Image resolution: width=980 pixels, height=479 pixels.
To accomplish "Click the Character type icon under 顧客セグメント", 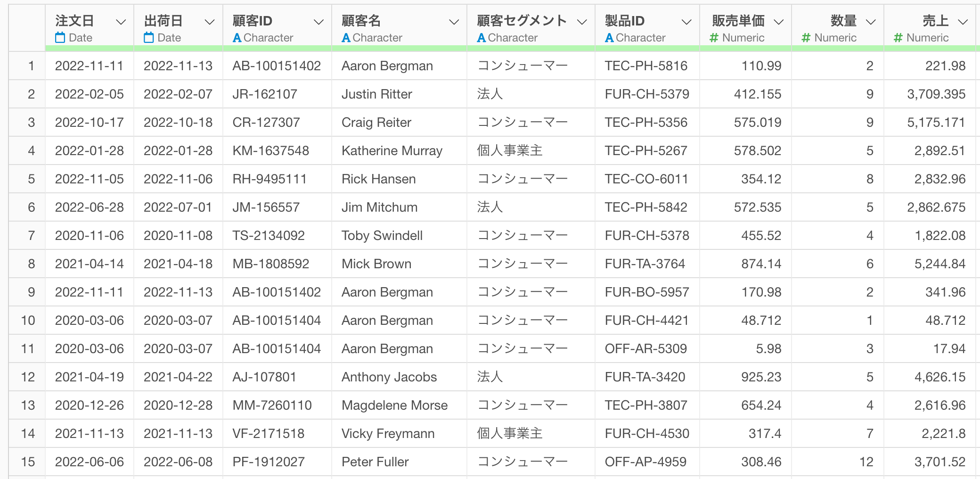I will (x=482, y=38).
